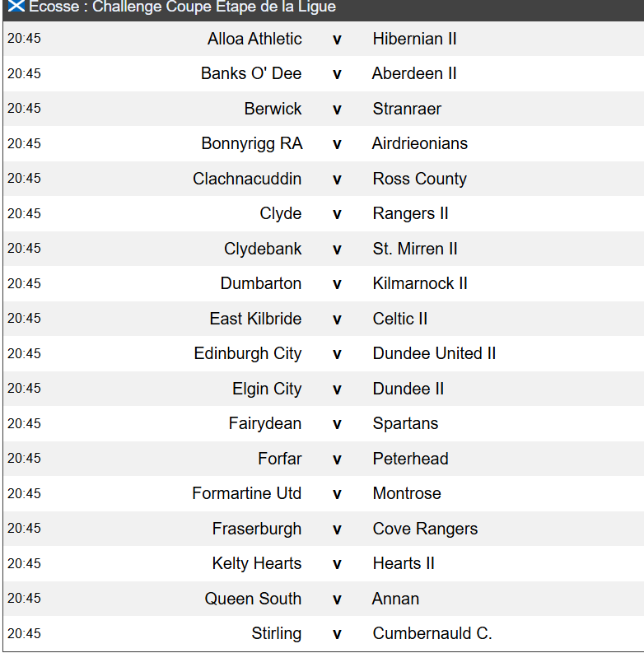644x653 pixels.
Task: Click the Scotland flag icon in header
Action: point(16,6)
